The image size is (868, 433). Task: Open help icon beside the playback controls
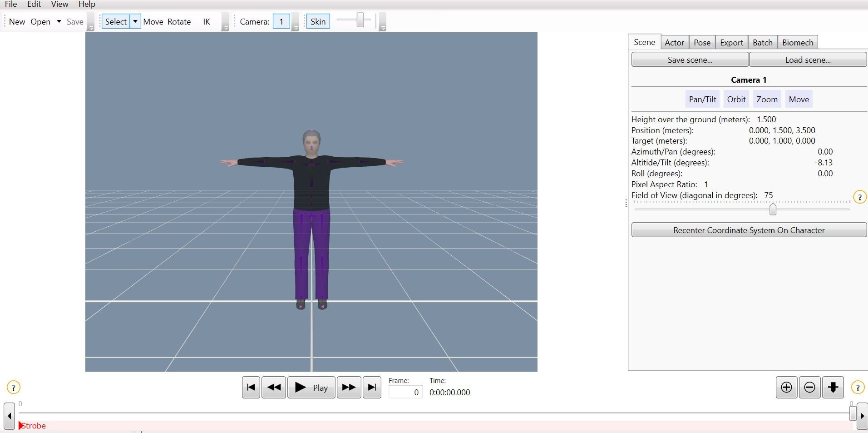pos(14,388)
